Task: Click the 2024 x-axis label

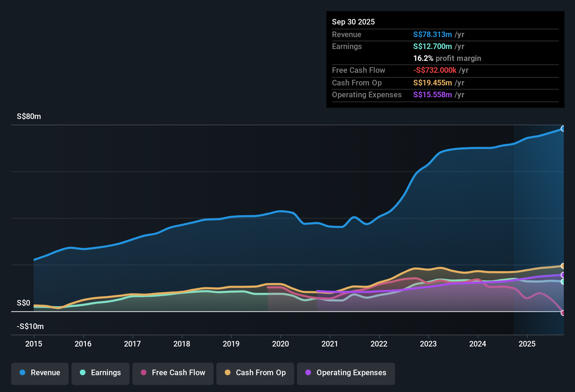Action: coord(478,344)
